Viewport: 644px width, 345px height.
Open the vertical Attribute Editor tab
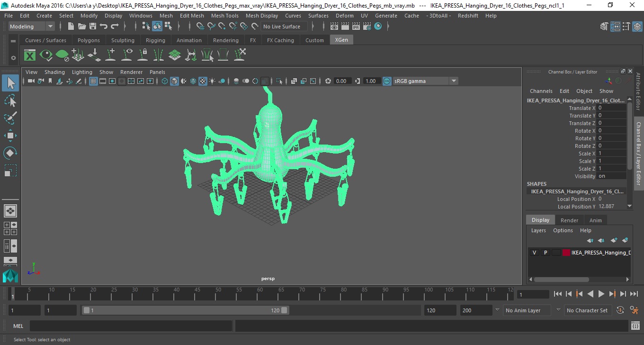point(638,91)
